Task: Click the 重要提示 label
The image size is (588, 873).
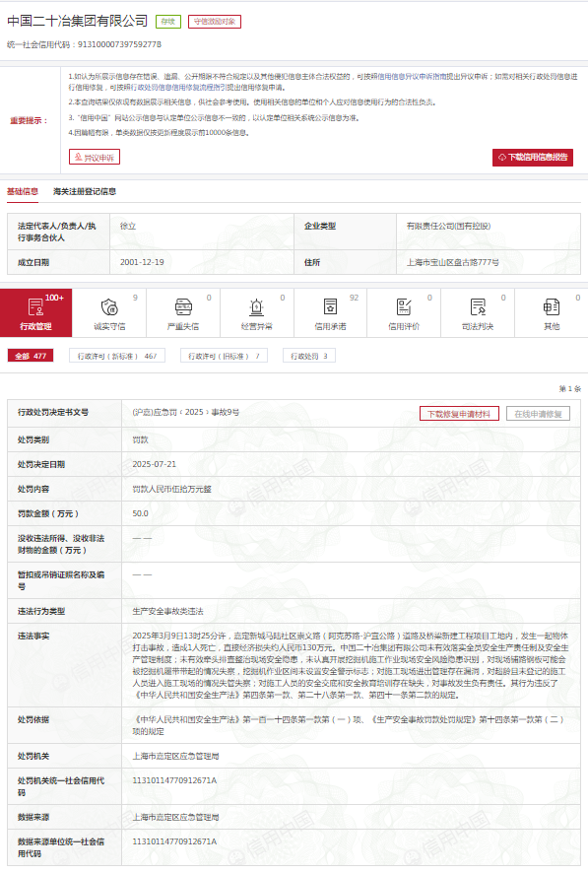Action: point(29,121)
